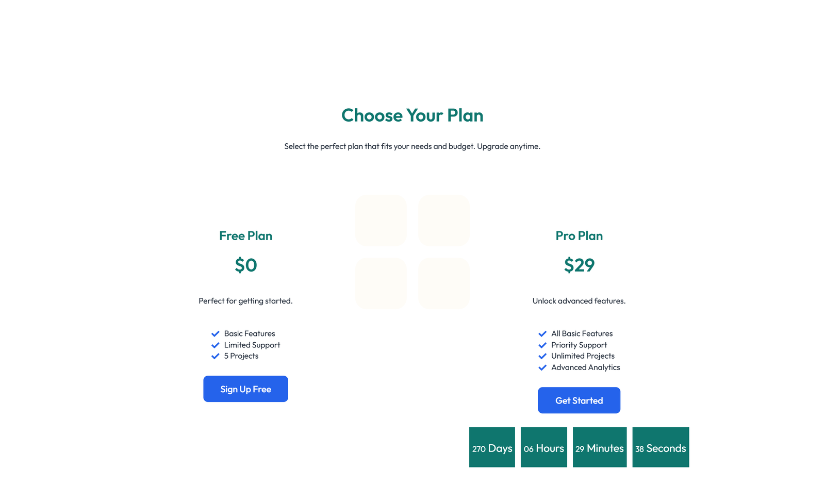825x504 pixels.
Task: Click the checkmark beside Priority Support
Action: point(542,345)
